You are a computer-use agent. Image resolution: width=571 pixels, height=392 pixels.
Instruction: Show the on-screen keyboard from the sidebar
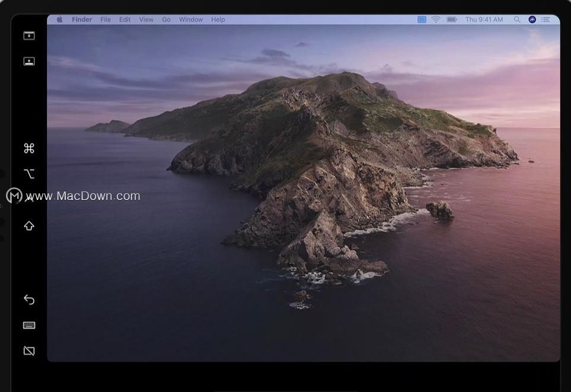29,325
